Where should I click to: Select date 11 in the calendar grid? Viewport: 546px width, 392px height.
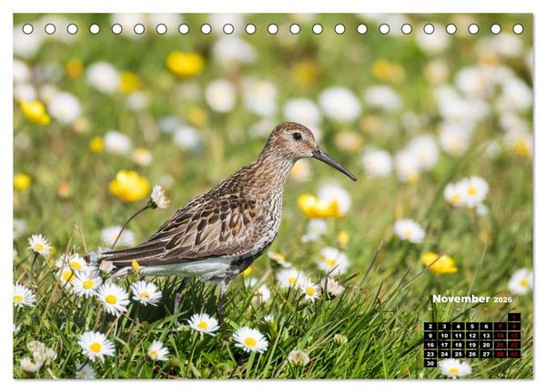pos(459,336)
